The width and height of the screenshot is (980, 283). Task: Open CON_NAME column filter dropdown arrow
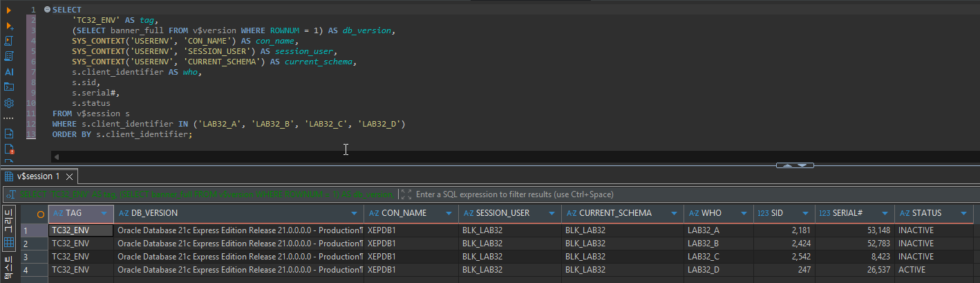point(450,213)
